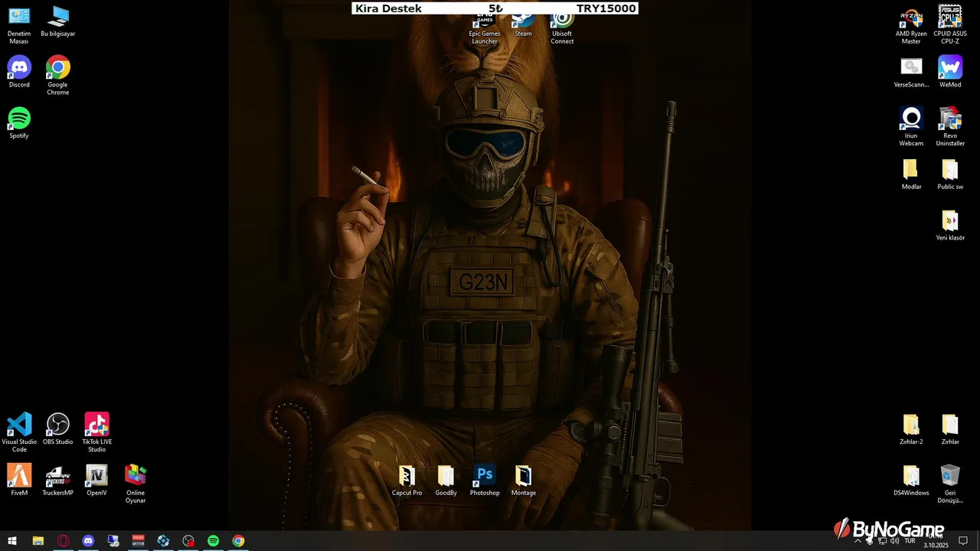980x551 pixels.
Task: Open network status tray icon
Action: 882,541
